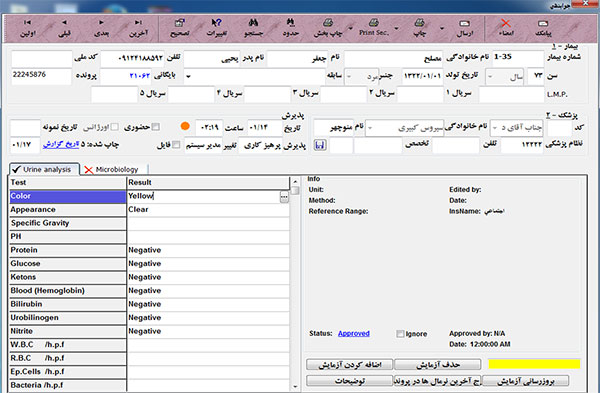600x393 pixels.
Task: Click the ellipsis button in Color result cell
Action: click(x=284, y=197)
